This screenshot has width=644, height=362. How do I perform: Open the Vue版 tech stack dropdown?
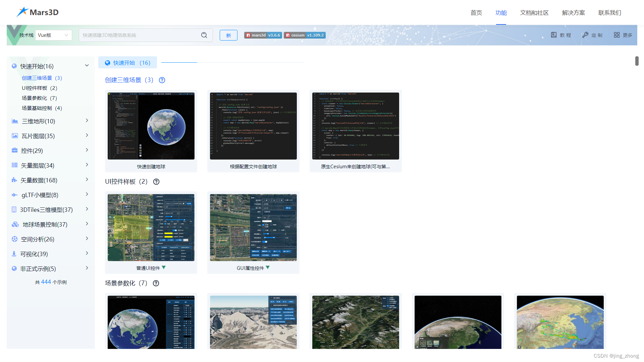[x=54, y=35]
